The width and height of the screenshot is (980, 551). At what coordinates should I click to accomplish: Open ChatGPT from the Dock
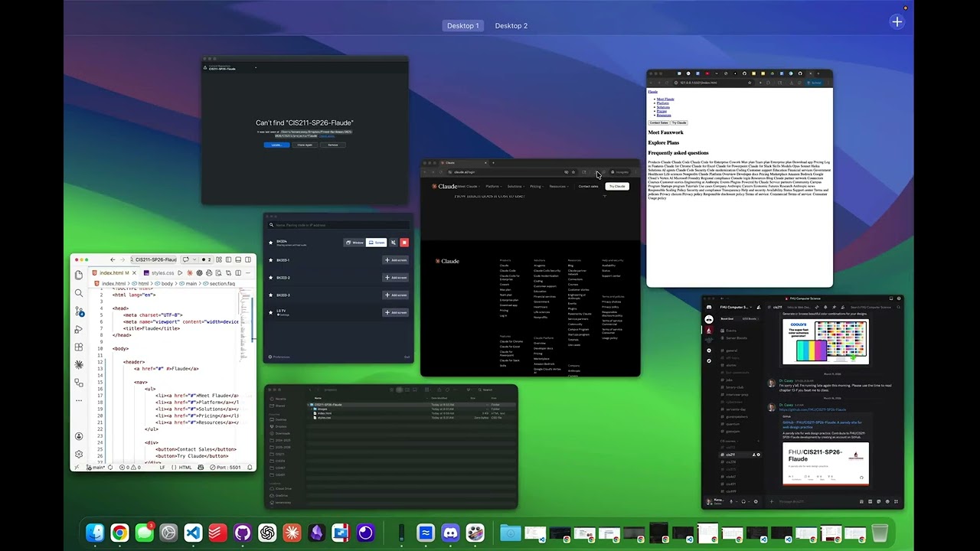[267, 533]
